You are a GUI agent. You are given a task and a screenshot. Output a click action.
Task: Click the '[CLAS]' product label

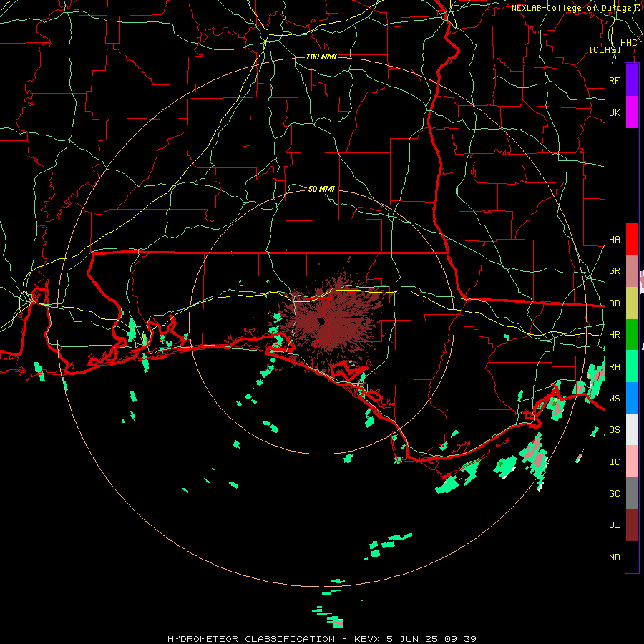tap(605, 49)
